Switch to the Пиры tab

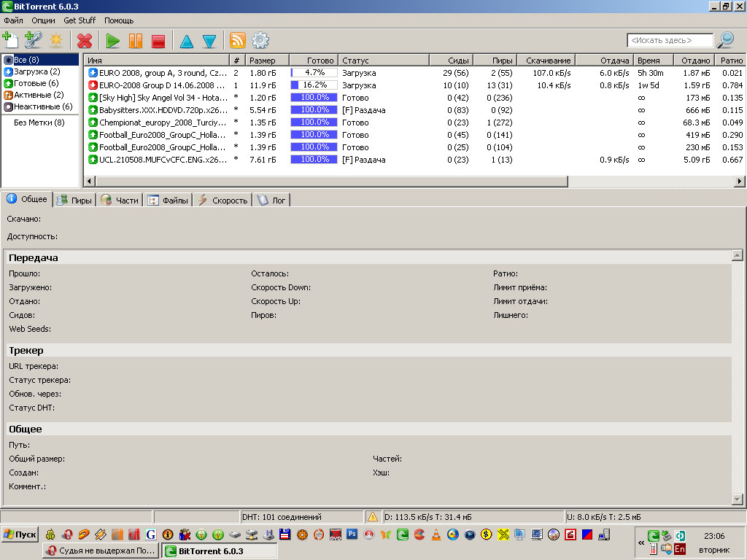click(75, 200)
